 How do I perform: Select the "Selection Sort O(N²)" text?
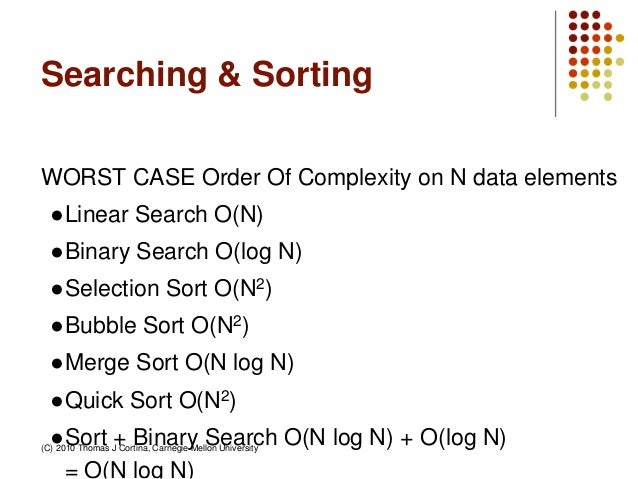pyautogui.click(x=168, y=289)
